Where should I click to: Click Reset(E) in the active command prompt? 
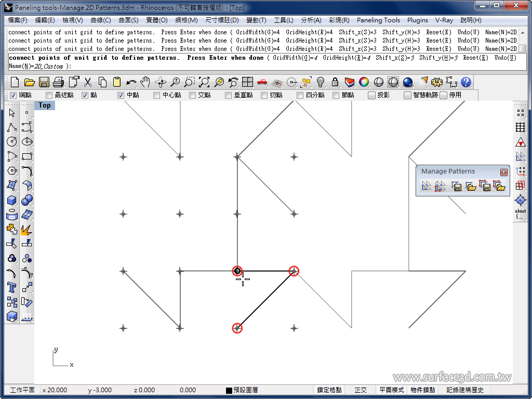point(476,58)
